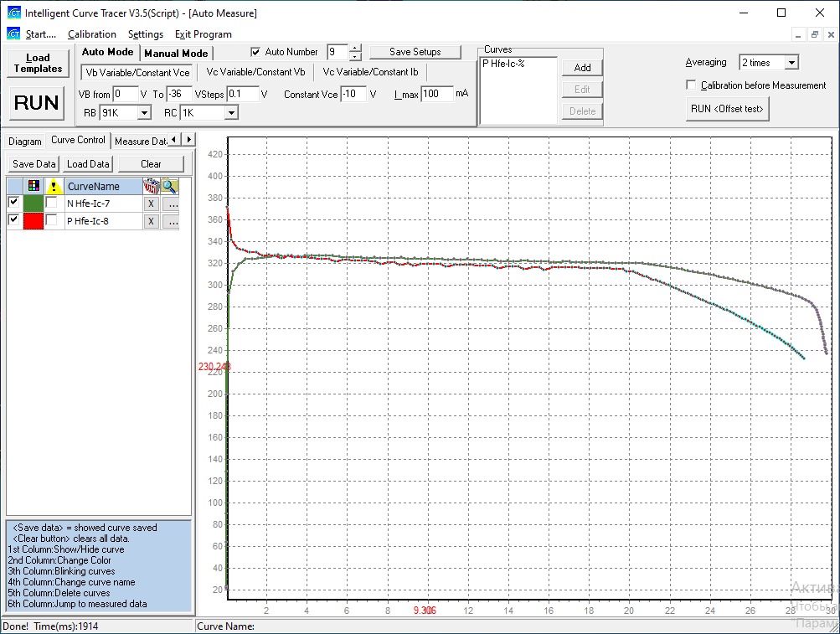Jump to measured data of N Hfe-Ic-7
Viewport: 840px width, 634px height.
click(x=170, y=204)
